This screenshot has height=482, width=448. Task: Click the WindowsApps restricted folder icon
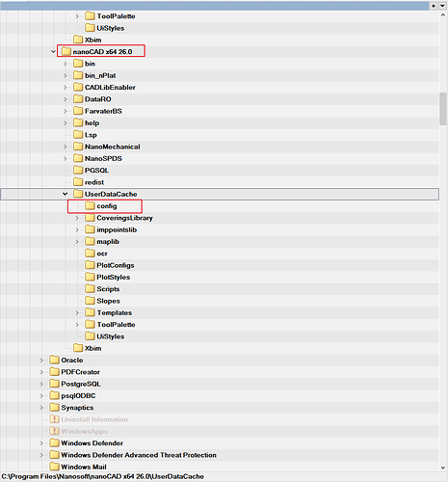point(54,431)
